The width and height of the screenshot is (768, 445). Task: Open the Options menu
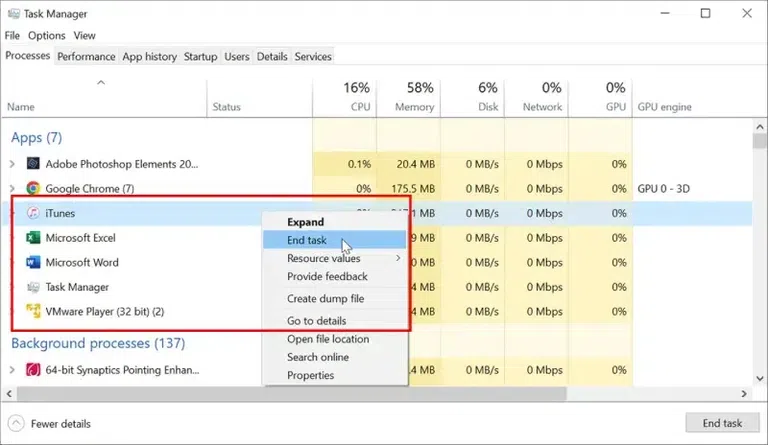pos(47,36)
